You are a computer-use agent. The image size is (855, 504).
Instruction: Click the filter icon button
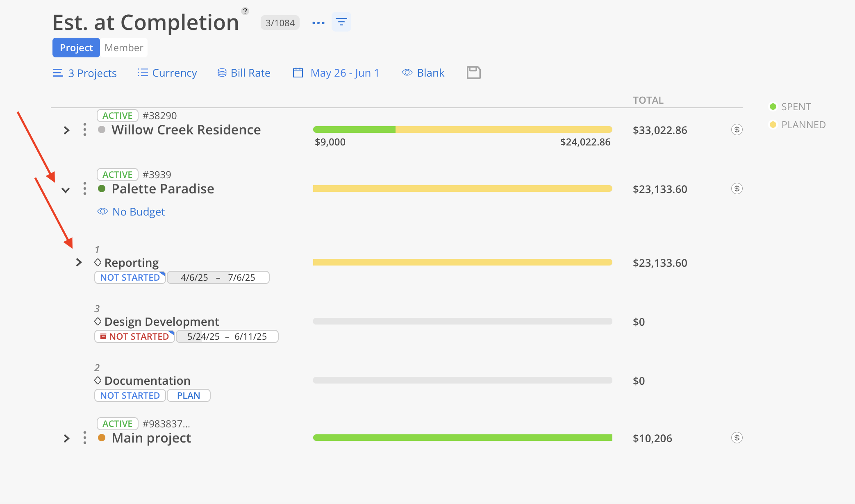pos(341,22)
